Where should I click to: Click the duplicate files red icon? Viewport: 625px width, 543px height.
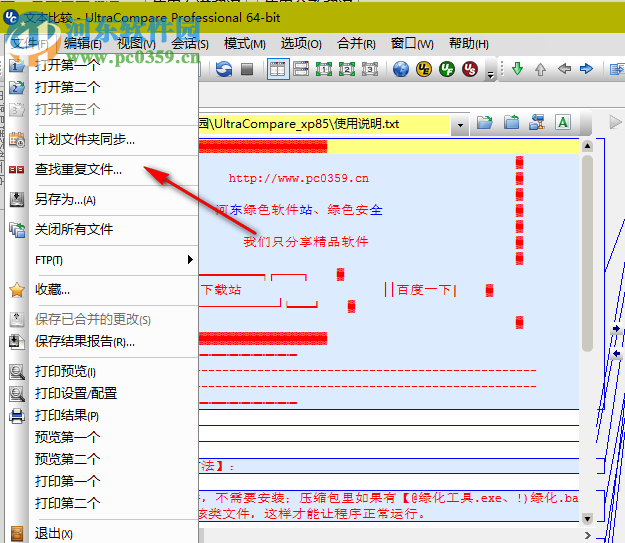click(17, 170)
